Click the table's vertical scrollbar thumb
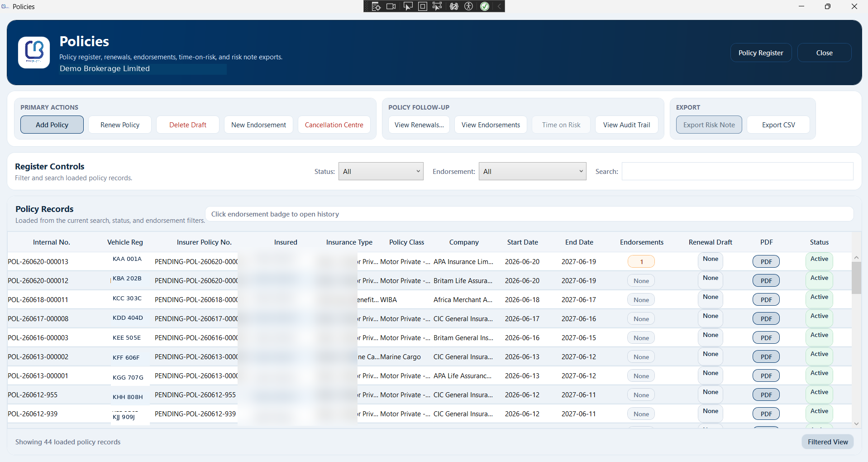868x462 pixels. tap(856, 278)
